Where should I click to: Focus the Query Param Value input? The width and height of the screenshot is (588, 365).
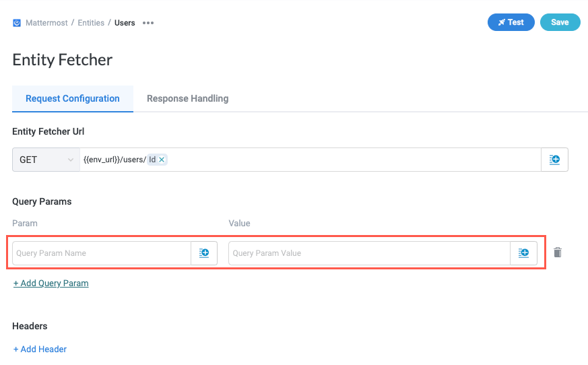(x=368, y=253)
